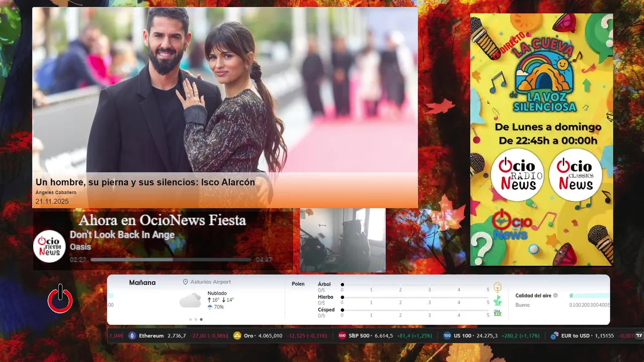Screen dimensions: 644x362
Task: Click the Calidad del aire label
Action: coord(533,296)
